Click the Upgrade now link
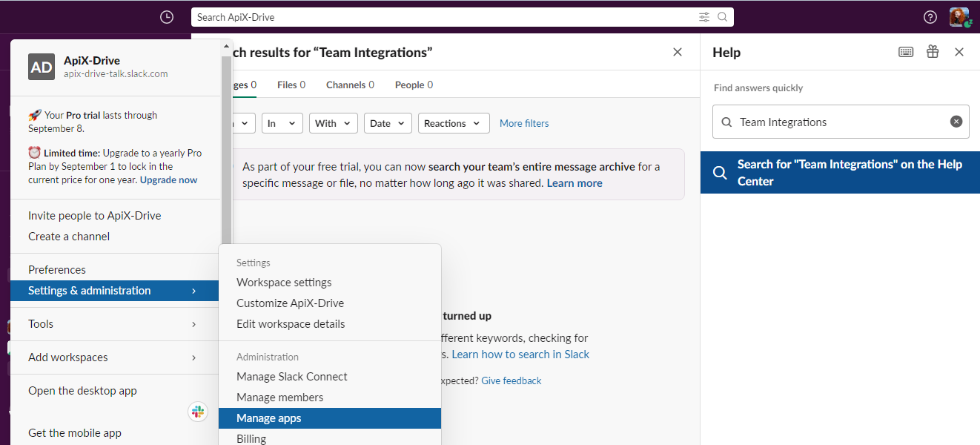Screen dimensions: 980x445 click(x=169, y=179)
